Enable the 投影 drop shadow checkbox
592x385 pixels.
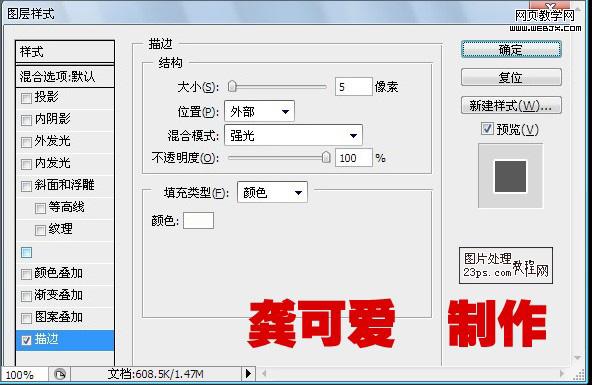click(26, 99)
